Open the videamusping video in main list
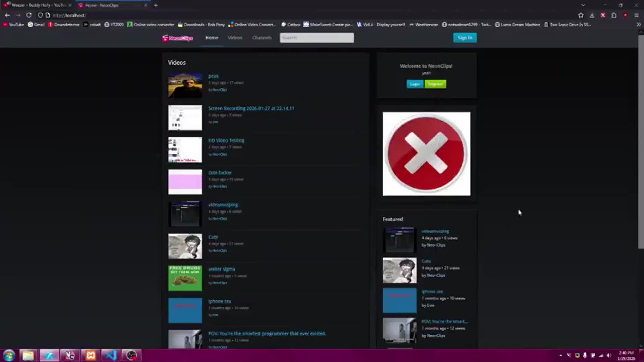The height and width of the screenshot is (362, 644). point(223,205)
